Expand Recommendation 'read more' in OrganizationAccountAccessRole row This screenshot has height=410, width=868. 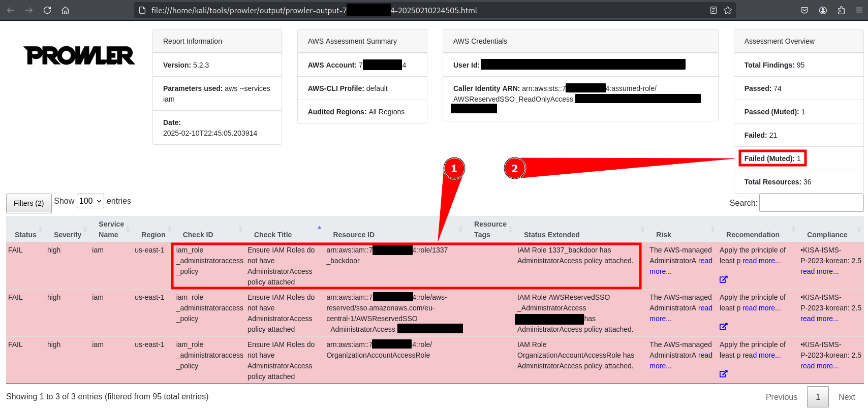click(761, 355)
